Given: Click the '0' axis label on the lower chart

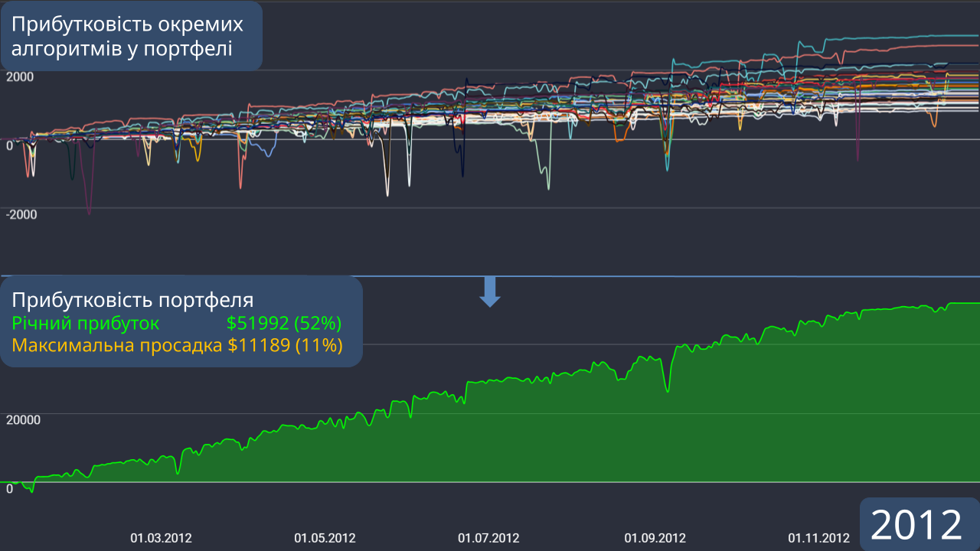Looking at the screenshot, I should [x=10, y=488].
